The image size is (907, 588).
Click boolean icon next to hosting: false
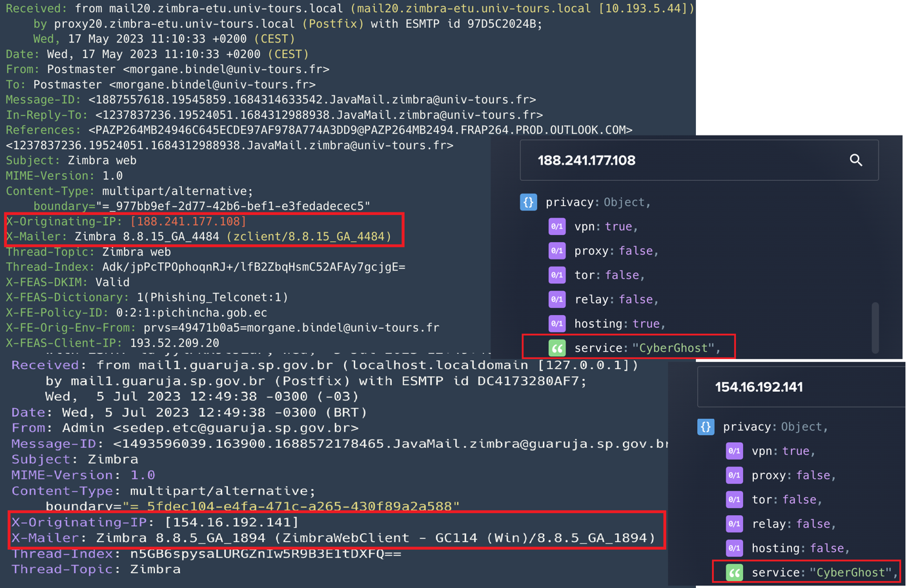click(x=734, y=548)
